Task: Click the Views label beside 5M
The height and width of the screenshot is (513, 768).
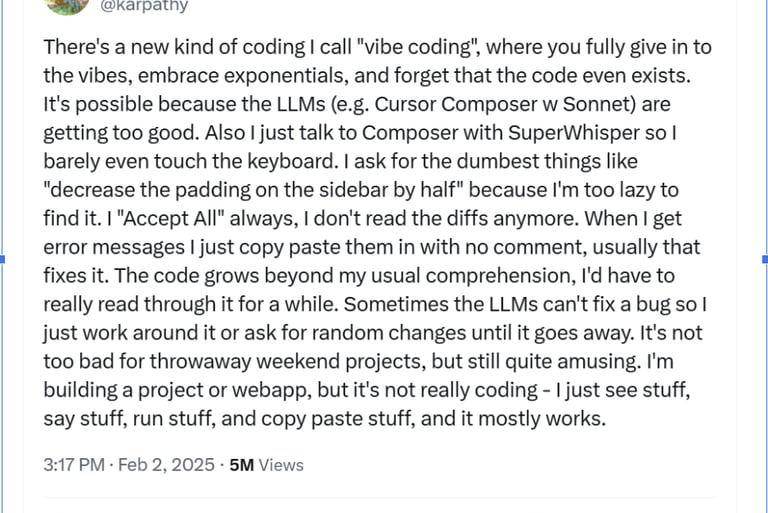Action: coord(281,464)
